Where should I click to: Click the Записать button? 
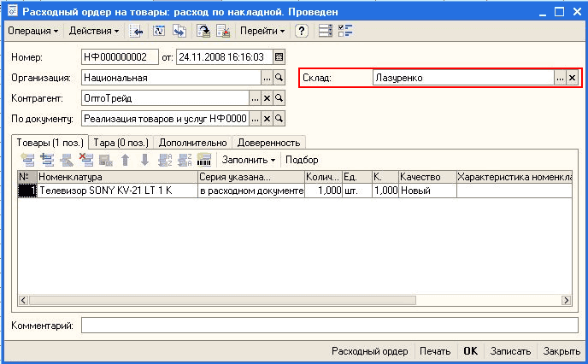point(510,351)
